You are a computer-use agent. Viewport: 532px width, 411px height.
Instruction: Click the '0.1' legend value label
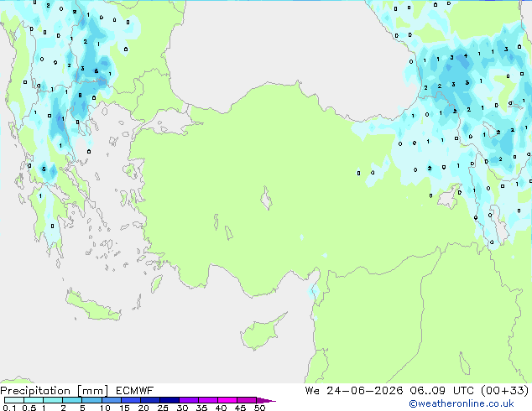coord(9,408)
